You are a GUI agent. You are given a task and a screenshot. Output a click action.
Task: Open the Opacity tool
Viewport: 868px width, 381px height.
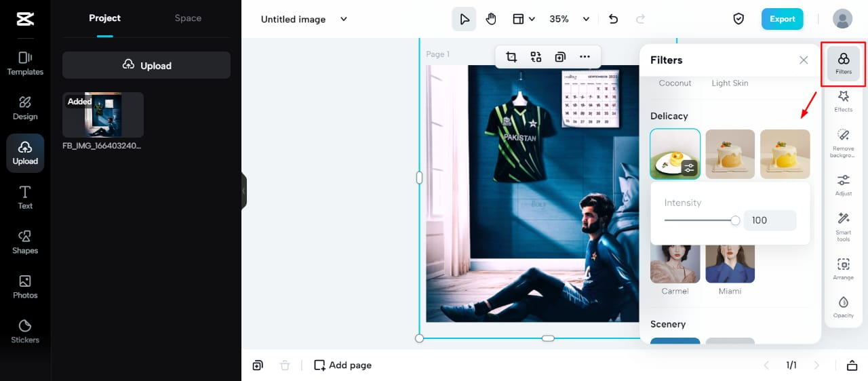(844, 306)
